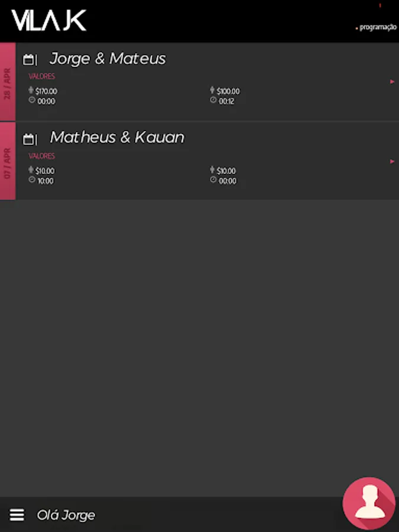The height and width of the screenshot is (532, 399).
Task: Click the Vila JK logo
Action: coord(49,20)
